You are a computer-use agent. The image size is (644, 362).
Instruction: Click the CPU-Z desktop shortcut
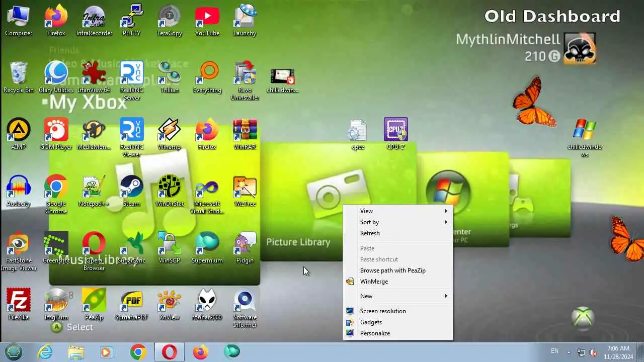coord(396,134)
